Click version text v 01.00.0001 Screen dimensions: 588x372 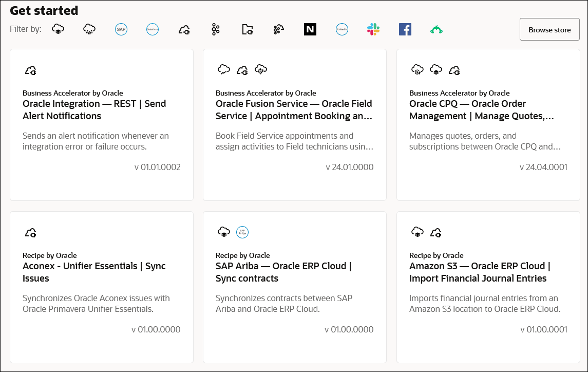[x=544, y=329]
